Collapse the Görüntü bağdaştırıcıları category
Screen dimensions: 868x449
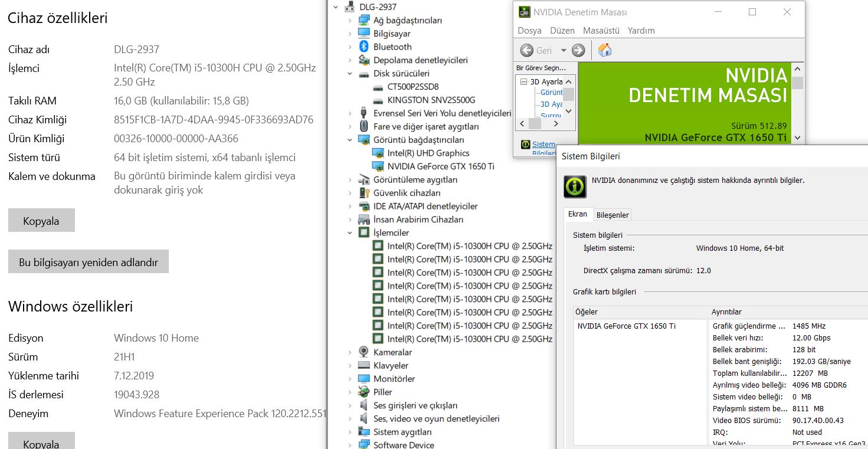[350, 140]
